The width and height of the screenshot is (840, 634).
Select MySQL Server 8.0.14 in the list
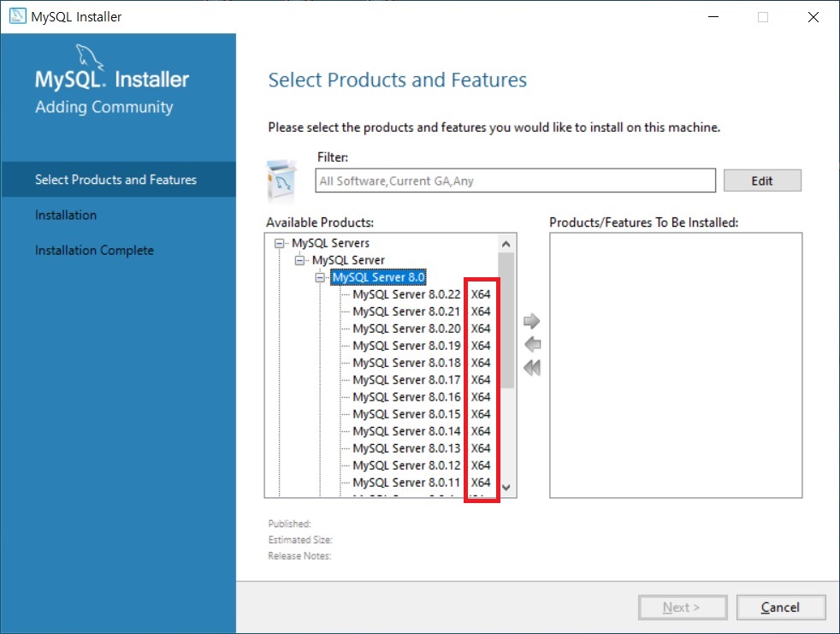[x=421, y=431]
